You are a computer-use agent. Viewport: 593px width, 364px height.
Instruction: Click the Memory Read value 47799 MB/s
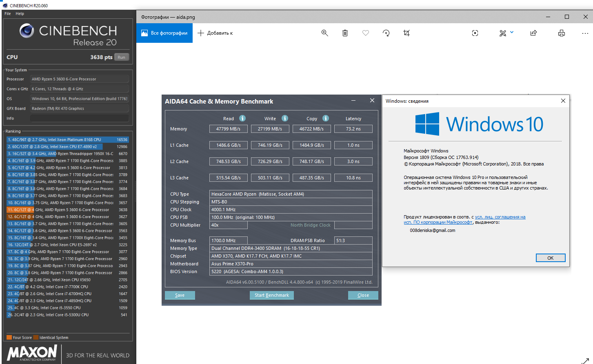pyautogui.click(x=229, y=129)
